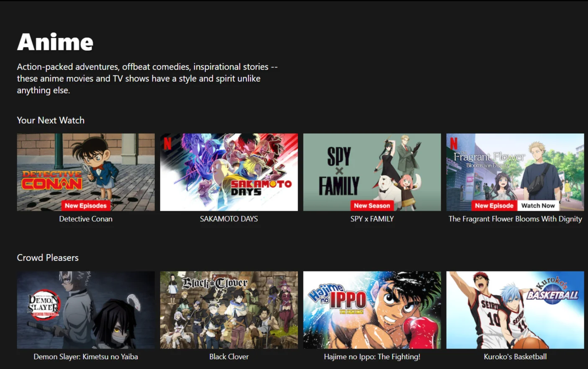Open the Hajime no Ippo: The Fighting! title
588x369 pixels.
[x=372, y=357]
